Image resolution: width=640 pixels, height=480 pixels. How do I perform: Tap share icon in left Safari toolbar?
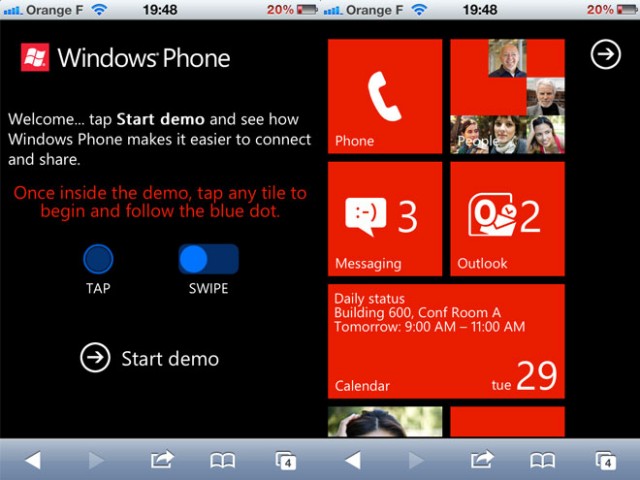[x=162, y=459]
